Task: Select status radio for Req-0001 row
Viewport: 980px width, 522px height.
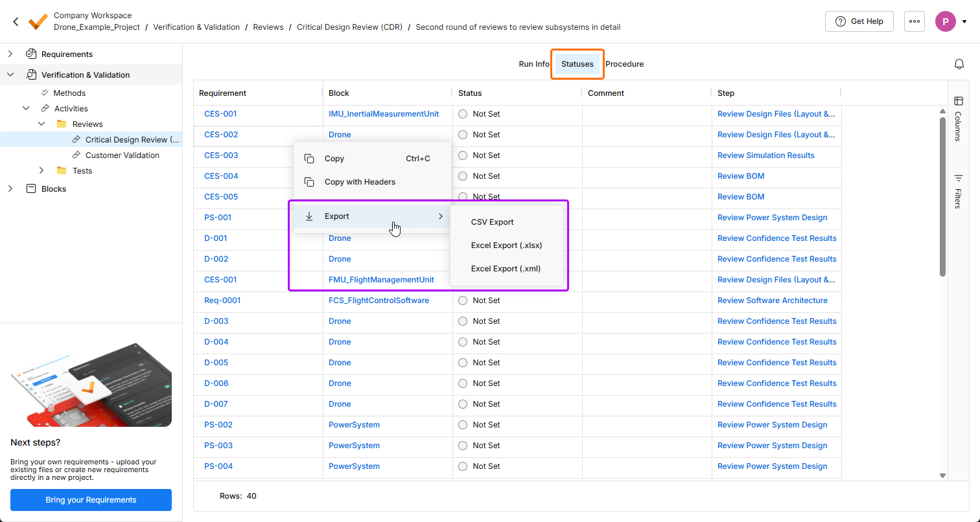Action: point(463,301)
